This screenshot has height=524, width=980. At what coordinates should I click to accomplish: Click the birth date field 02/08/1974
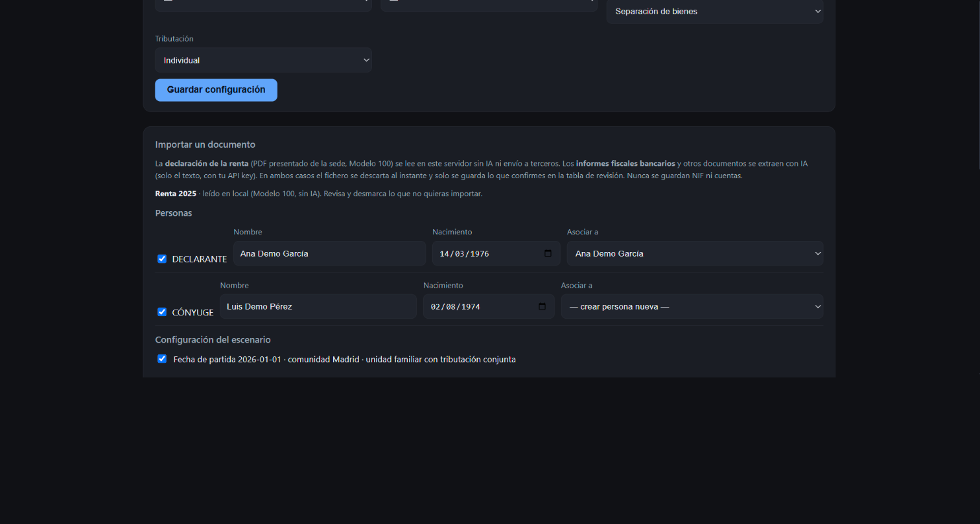tap(488, 306)
